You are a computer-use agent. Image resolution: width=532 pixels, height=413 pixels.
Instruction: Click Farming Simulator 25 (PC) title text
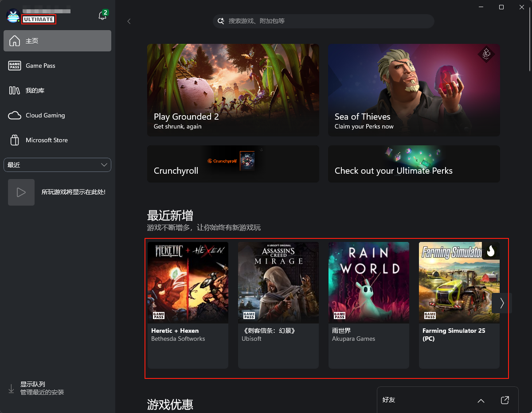click(x=454, y=335)
